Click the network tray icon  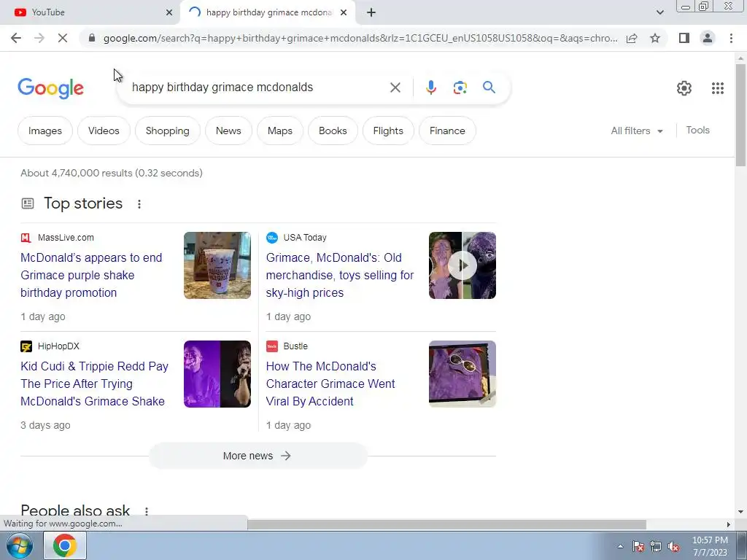(656, 546)
